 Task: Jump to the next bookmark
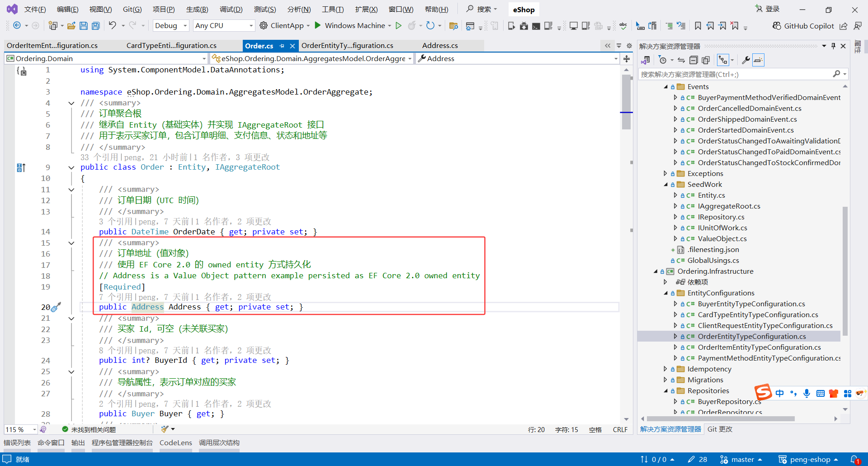722,26
